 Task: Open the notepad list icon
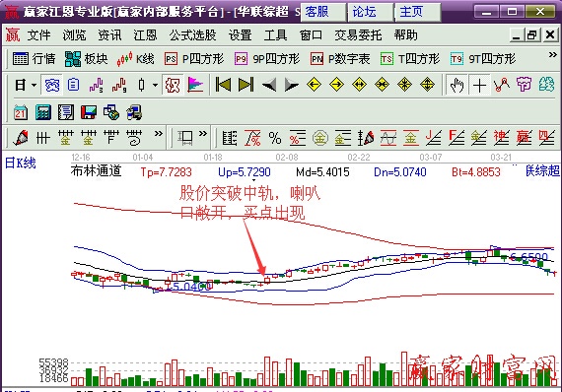click(66, 112)
